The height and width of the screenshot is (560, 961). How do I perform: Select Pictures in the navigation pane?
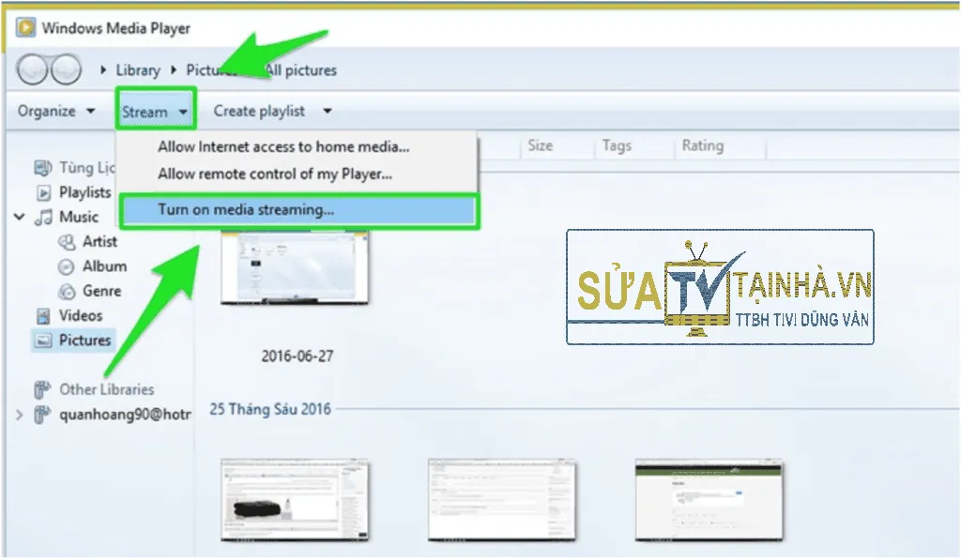[83, 340]
